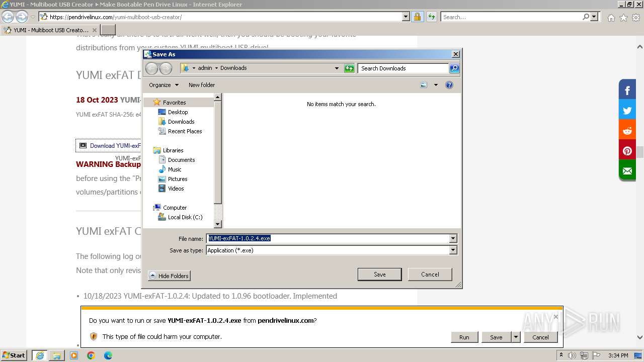The width and height of the screenshot is (644, 362).
Task: Open a new browser tab
Action: 108,30
